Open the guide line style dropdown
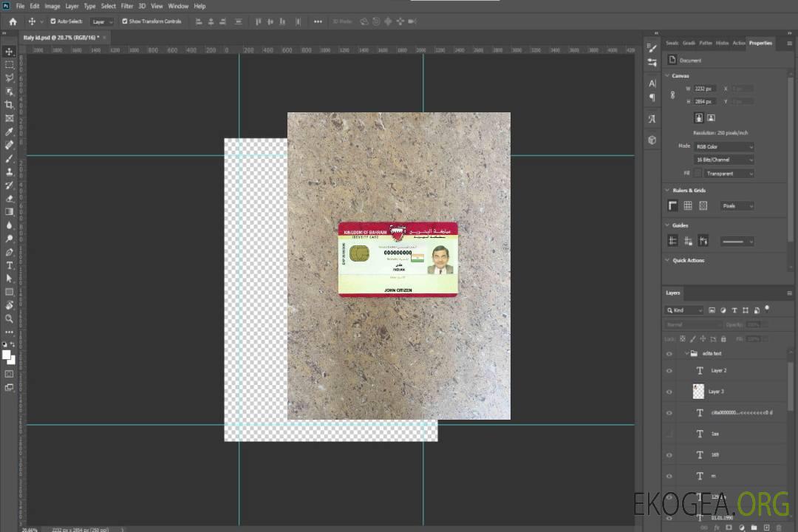The height and width of the screenshot is (532, 798). coord(737,242)
